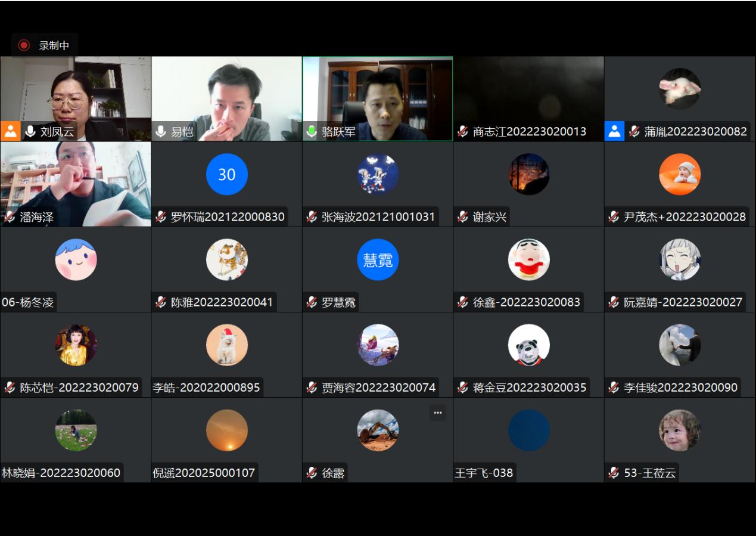
Task: Click the red recording indicator icon
Action: click(x=24, y=45)
